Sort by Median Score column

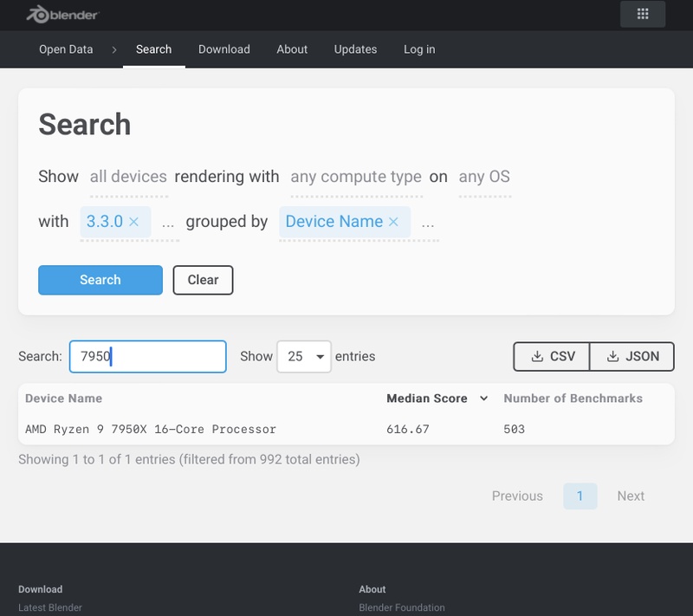click(427, 399)
